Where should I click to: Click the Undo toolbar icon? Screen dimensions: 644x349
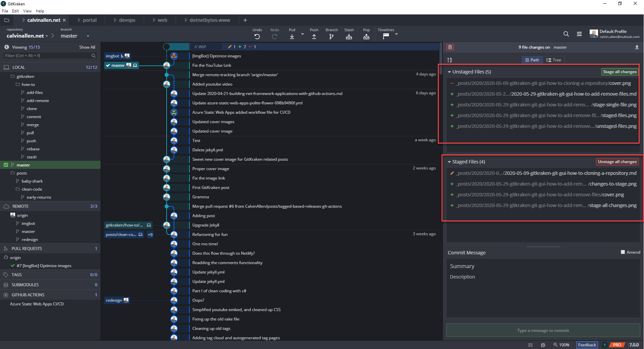[x=257, y=37]
